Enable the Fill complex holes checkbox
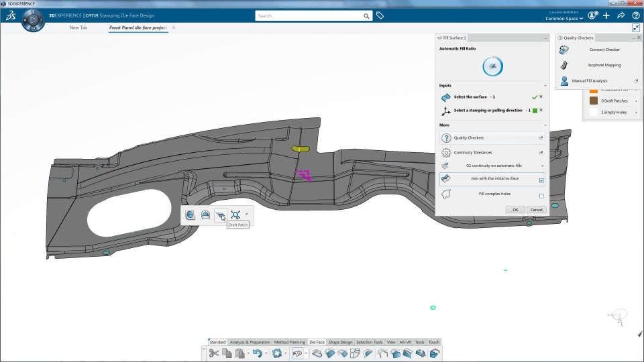This screenshot has width=644, height=362. [x=541, y=196]
